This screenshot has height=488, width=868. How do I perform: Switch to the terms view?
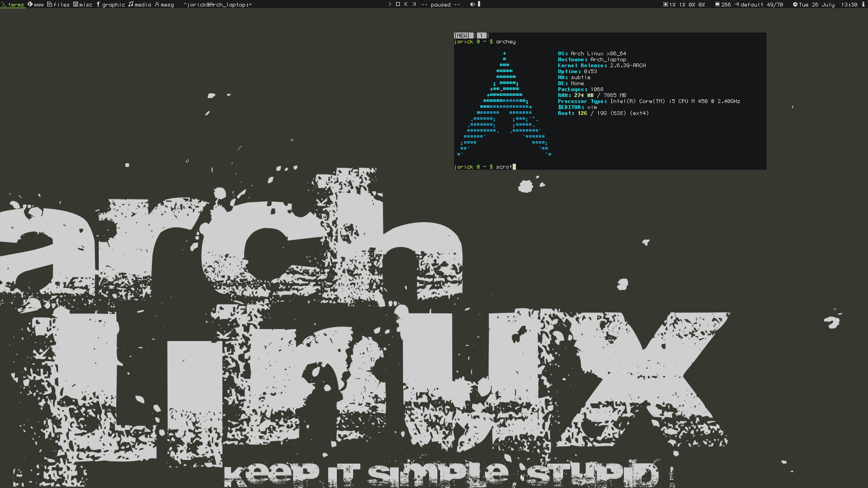[13, 4]
